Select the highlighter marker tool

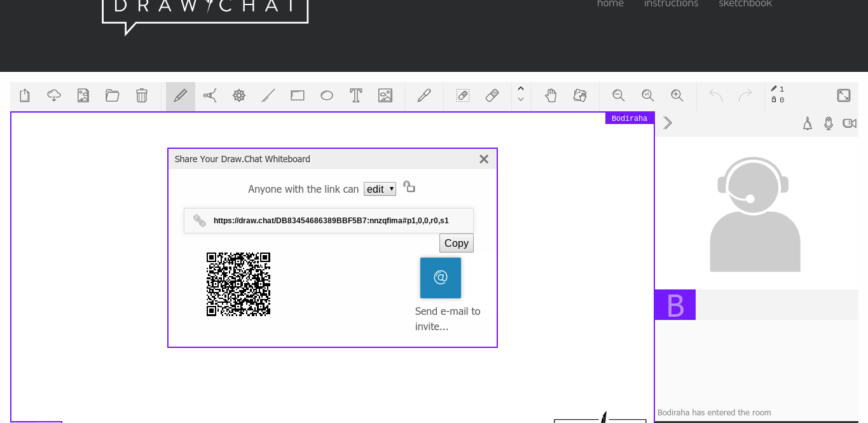point(210,95)
